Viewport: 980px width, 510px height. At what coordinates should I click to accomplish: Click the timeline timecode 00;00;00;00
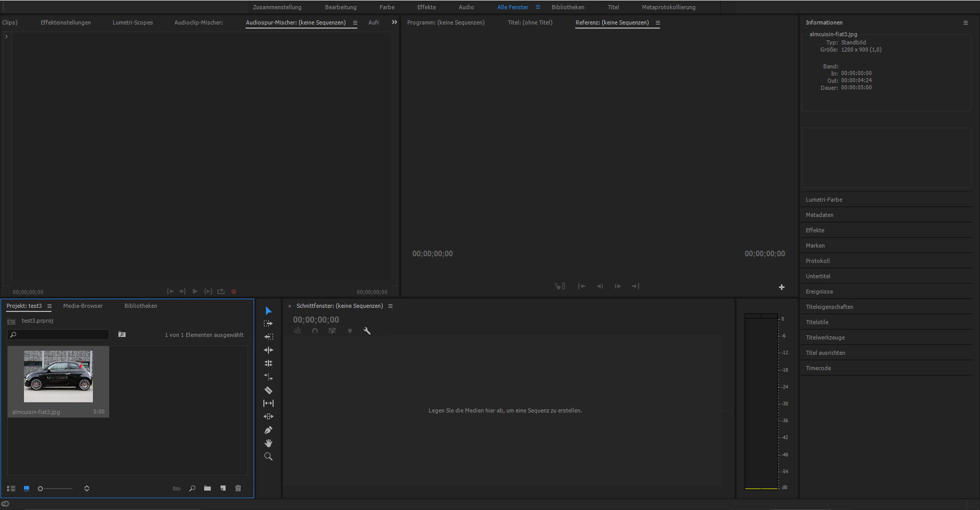[x=316, y=320]
